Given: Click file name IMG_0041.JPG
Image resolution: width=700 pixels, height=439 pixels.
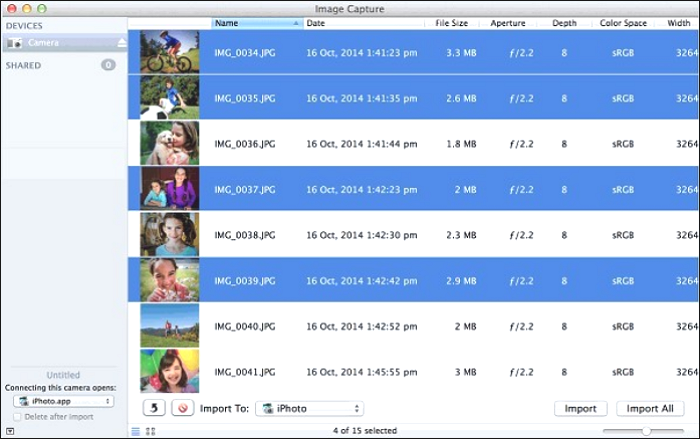Looking at the screenshot, I should click(245, 372).
